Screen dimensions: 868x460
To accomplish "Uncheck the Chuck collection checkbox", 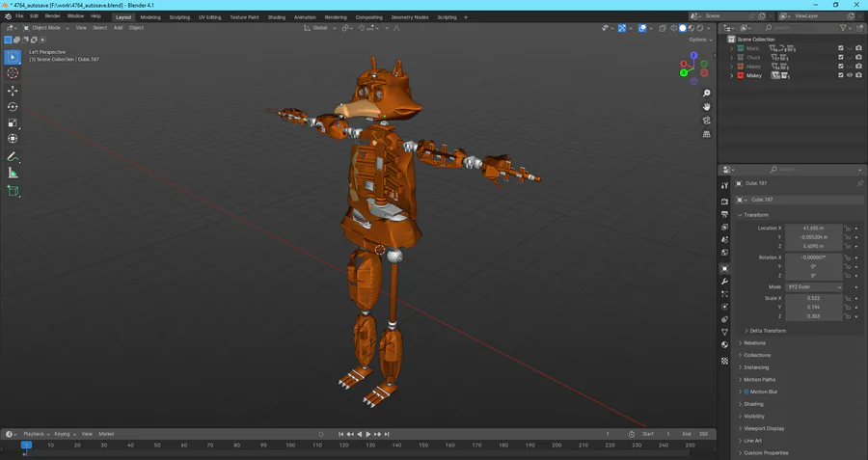I will click(840, 58).
